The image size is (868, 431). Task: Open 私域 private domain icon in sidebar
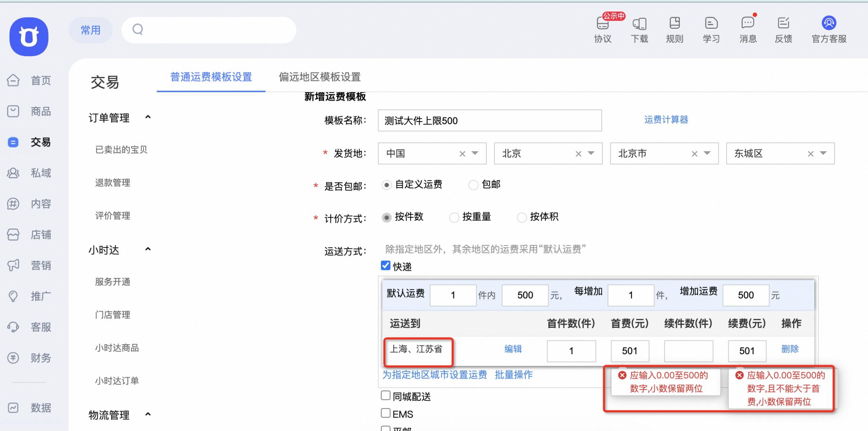[x=13, y=173]
